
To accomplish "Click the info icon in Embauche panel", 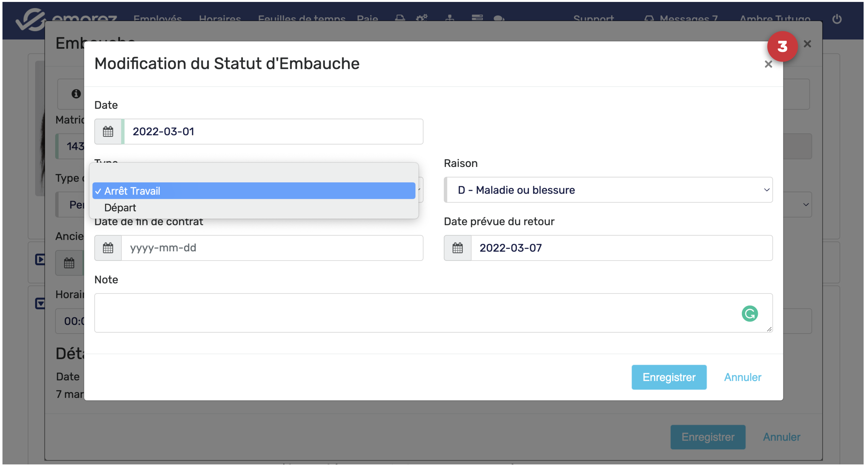I will (76, 94).
